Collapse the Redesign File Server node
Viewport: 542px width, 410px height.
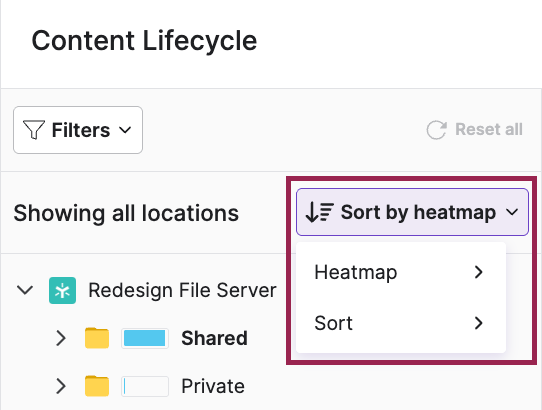coord(25,290)
